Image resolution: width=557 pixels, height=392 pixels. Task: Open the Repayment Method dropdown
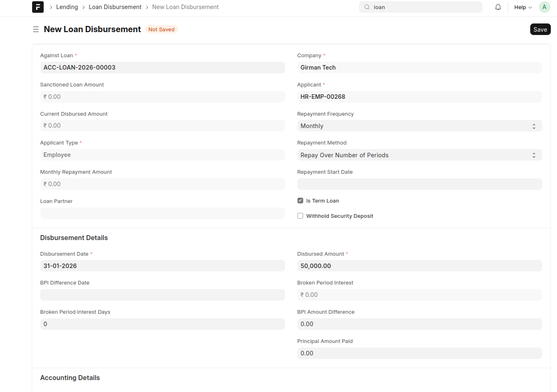tap(419, 155)
